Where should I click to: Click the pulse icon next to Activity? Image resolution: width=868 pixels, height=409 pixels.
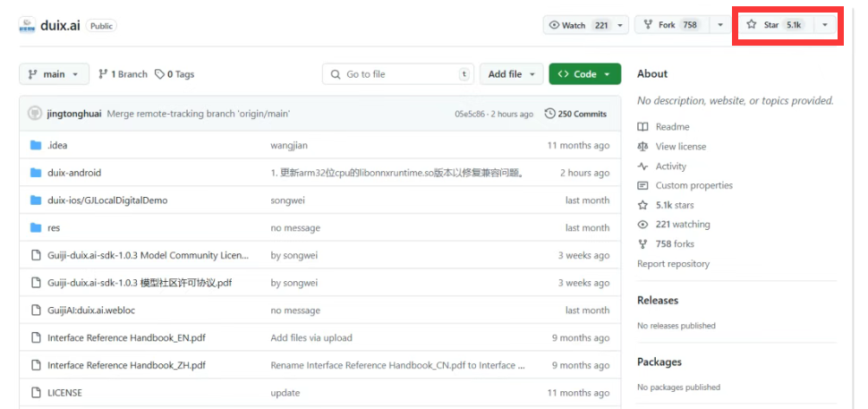(642, 166)
